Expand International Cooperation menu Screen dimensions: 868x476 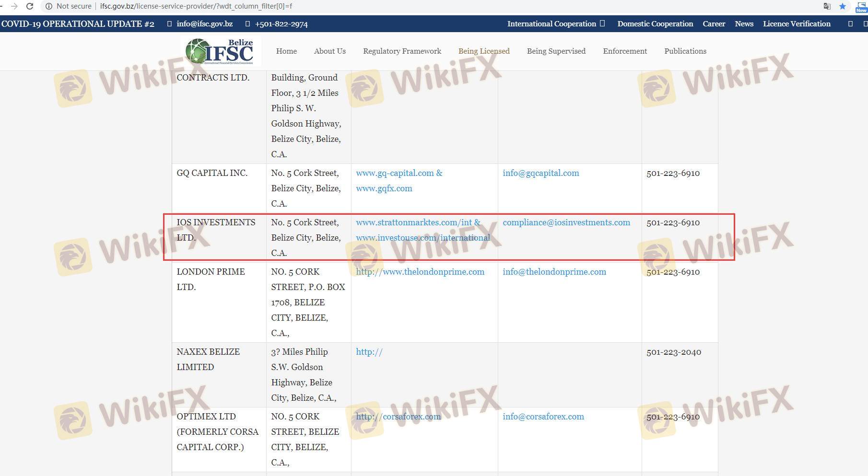coord(555,23)
